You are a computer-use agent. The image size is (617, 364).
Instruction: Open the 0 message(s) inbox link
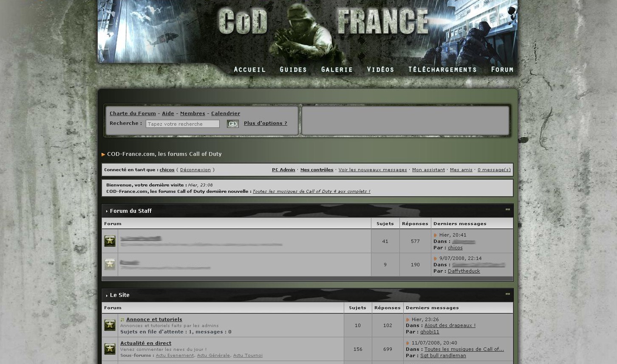pos(494,170)
